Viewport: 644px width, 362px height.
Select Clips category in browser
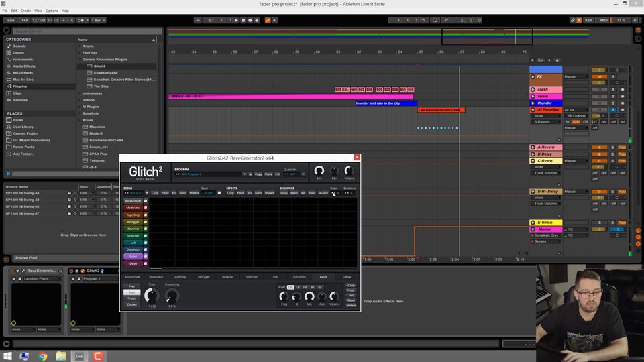pos(17,93)
